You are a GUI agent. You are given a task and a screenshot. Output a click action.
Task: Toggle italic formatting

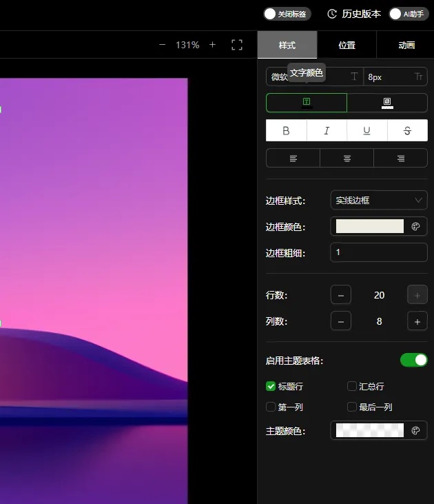coord(327,130)
